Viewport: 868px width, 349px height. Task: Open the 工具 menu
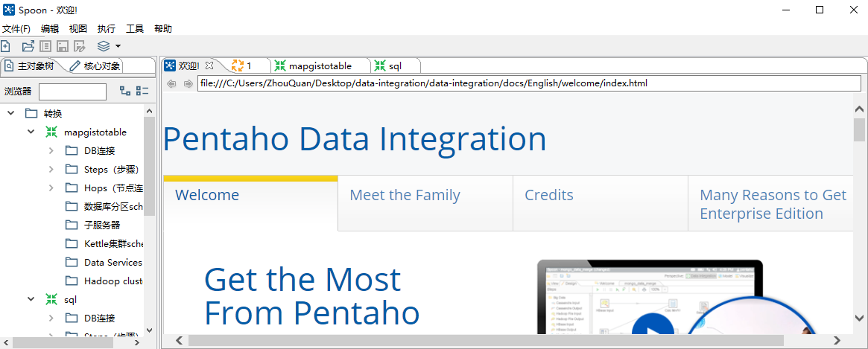coord(135,29)
